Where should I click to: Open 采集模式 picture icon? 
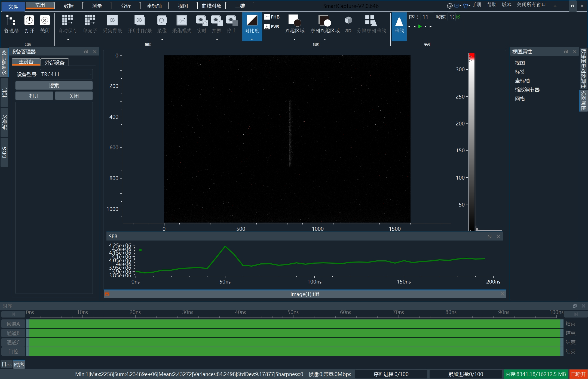pyautogui.click(x=182, y=20)
